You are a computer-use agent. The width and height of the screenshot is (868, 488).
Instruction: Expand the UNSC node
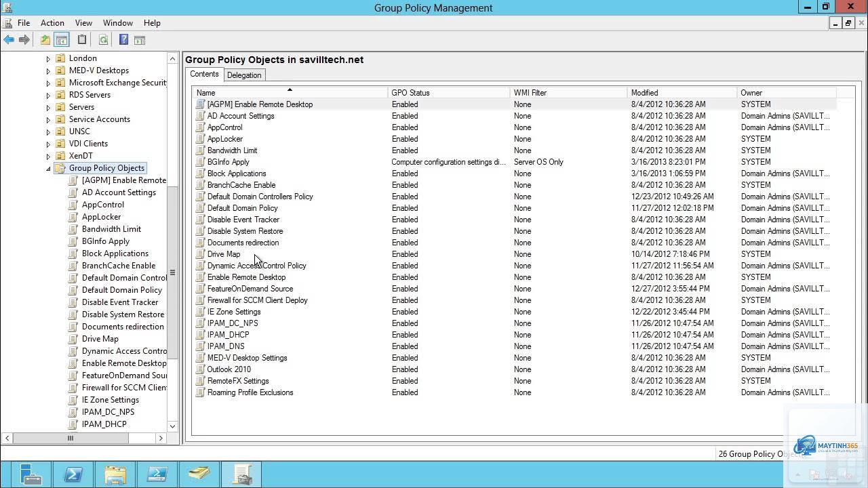(x=48, y=132)
